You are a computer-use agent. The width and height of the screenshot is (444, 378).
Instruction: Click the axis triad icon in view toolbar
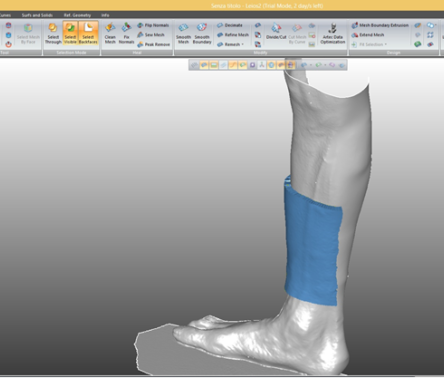262,65
